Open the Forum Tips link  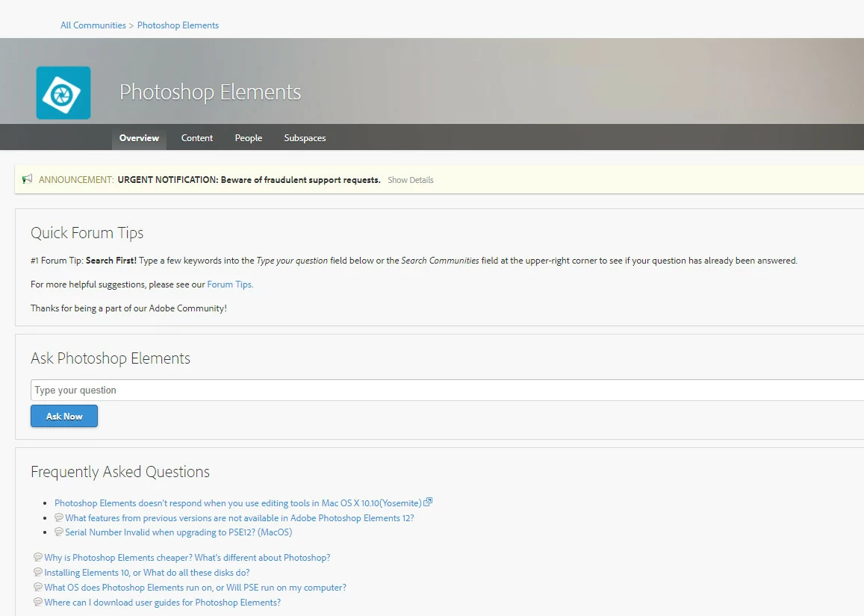click(230, 284)
